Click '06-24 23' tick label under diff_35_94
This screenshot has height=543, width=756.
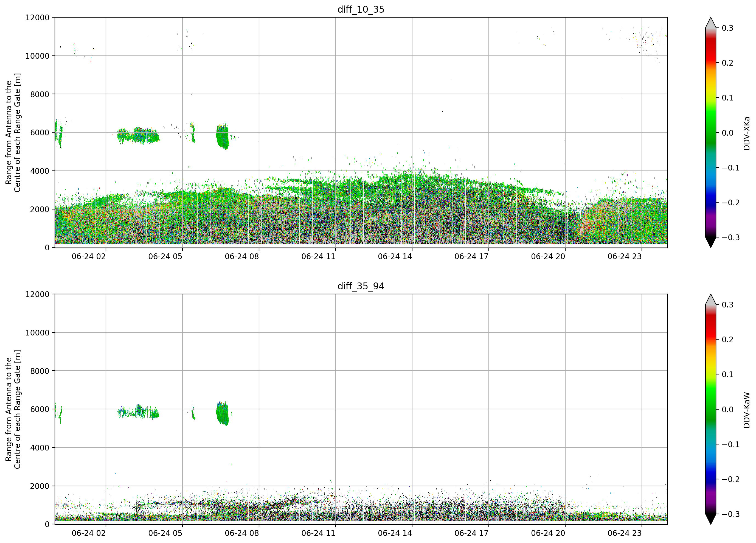pyautogui.click(x=625, y=533)
